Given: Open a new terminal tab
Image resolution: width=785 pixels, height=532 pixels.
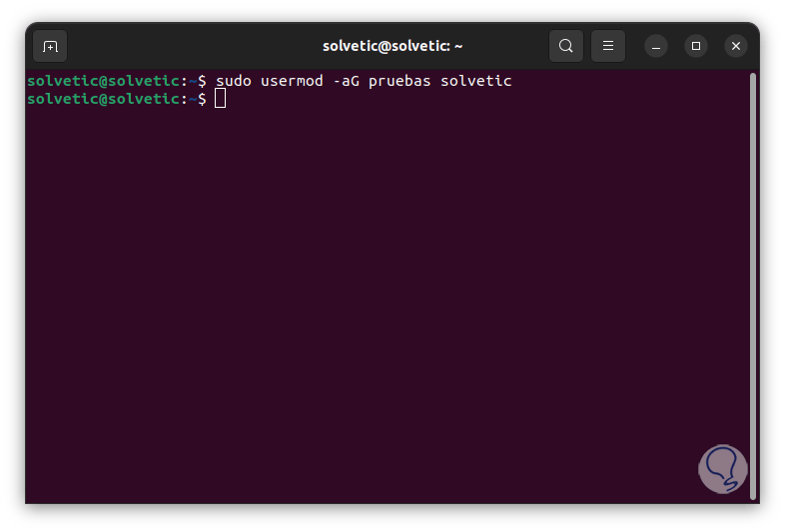Looking at the screenshot, I should 50,46.
